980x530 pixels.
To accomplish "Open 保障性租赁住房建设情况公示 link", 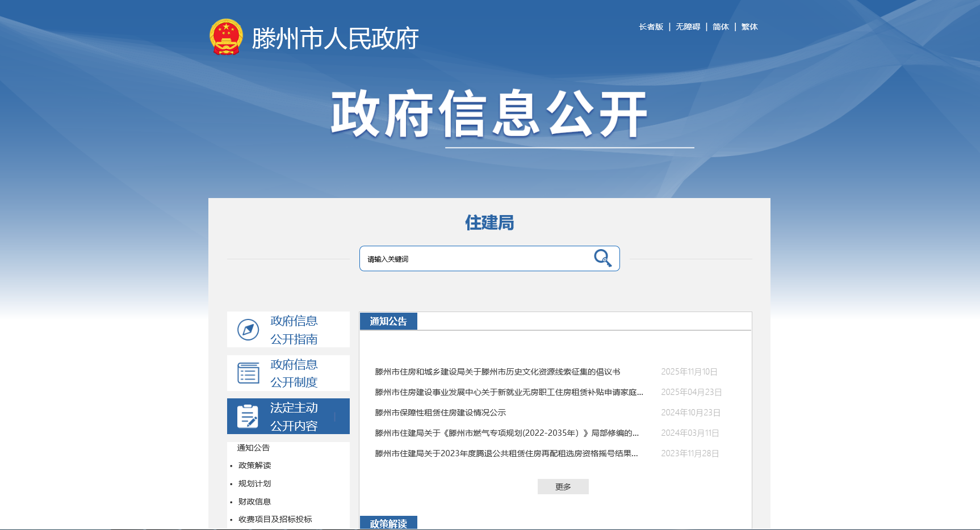I will pos(440,413).
